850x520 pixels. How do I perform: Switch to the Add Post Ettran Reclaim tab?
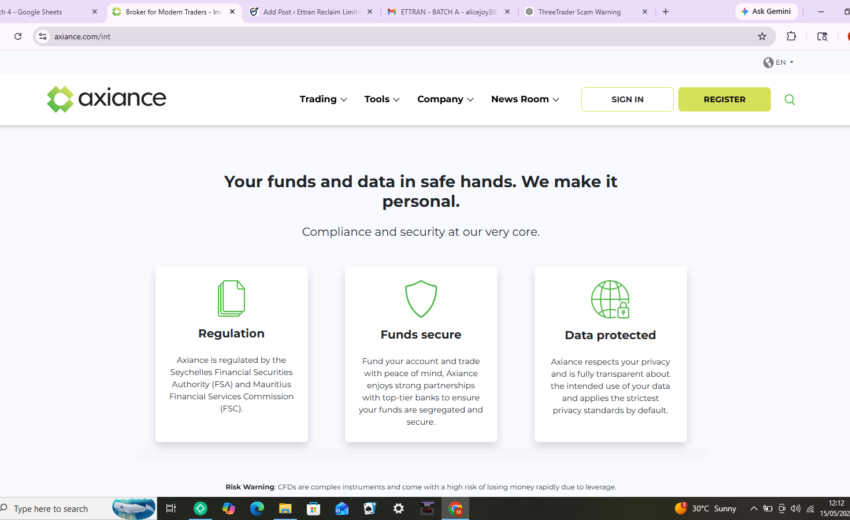click(x=311, y=11)
